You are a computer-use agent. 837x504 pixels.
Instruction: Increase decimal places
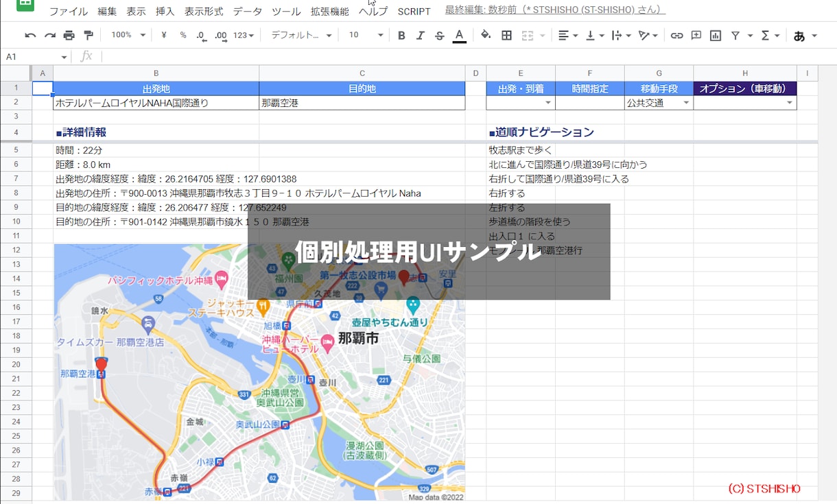click(x=221, y=35)
